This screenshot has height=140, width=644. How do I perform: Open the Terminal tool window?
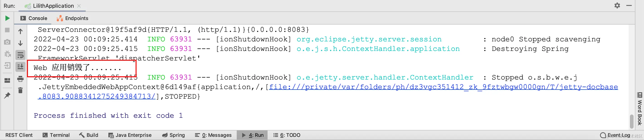(x=56, y=135)
